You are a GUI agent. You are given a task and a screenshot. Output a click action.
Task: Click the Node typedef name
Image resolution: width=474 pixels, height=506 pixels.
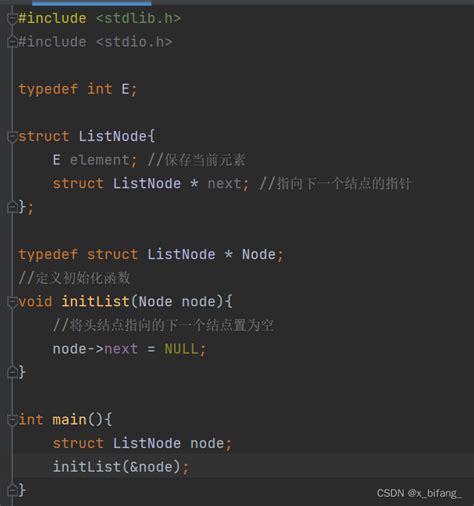pos(259,255)
